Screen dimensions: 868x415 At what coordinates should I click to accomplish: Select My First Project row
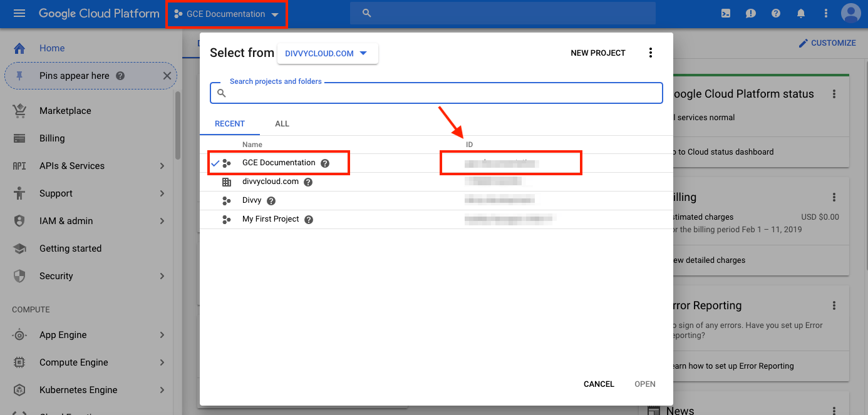point(437,220)
